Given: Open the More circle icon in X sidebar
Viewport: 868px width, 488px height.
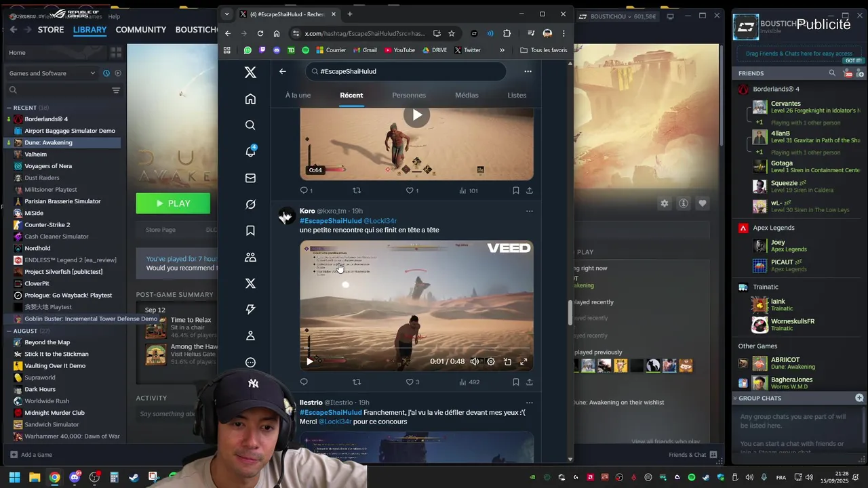Looking at the screenshot, I should [250, 362].
